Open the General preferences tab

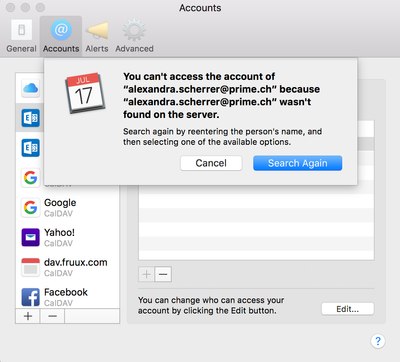[x=21, y=36]
